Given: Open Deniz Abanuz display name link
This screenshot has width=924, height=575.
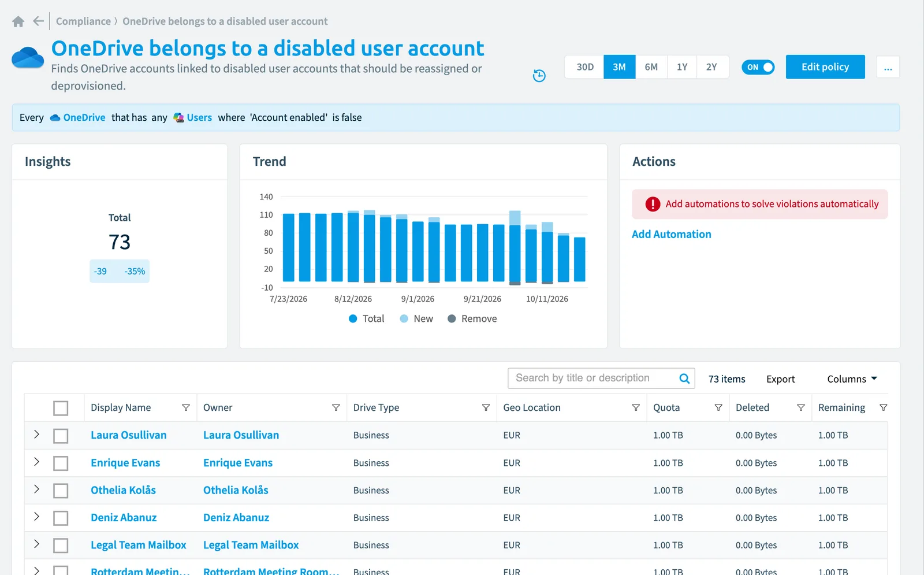Looking at the screenshot, I should (x=124, y=518).
